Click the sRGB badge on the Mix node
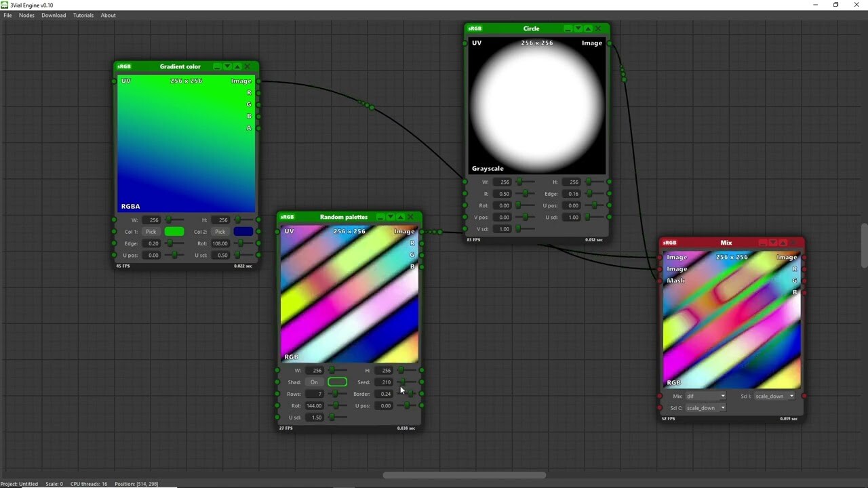 pos(669,242)
